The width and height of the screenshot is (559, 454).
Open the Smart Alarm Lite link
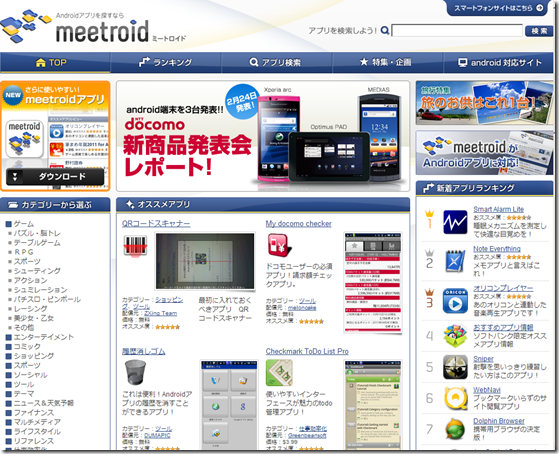click(x=498, y=209)
